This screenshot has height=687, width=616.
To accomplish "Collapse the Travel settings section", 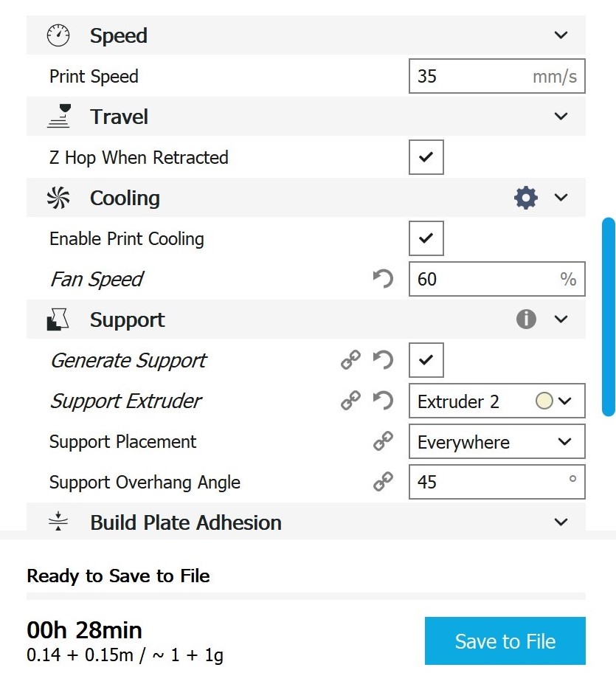I will 561,117.
